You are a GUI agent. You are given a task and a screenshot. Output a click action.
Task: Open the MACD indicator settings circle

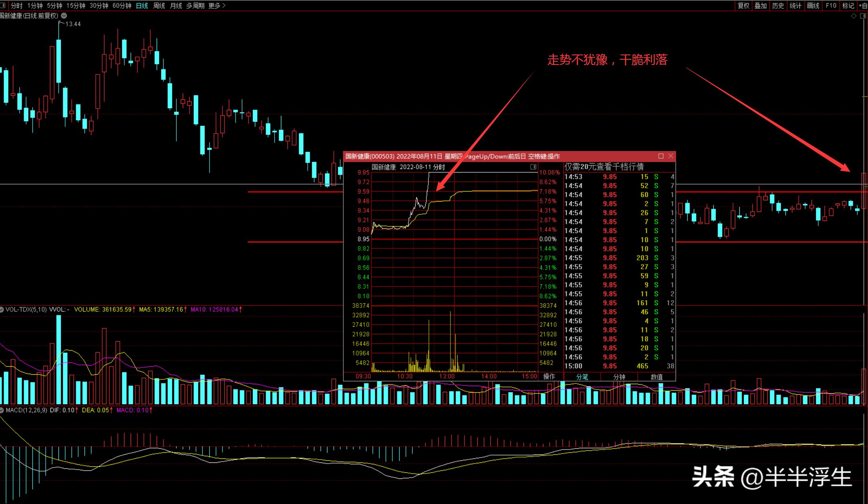click(2, 410)
